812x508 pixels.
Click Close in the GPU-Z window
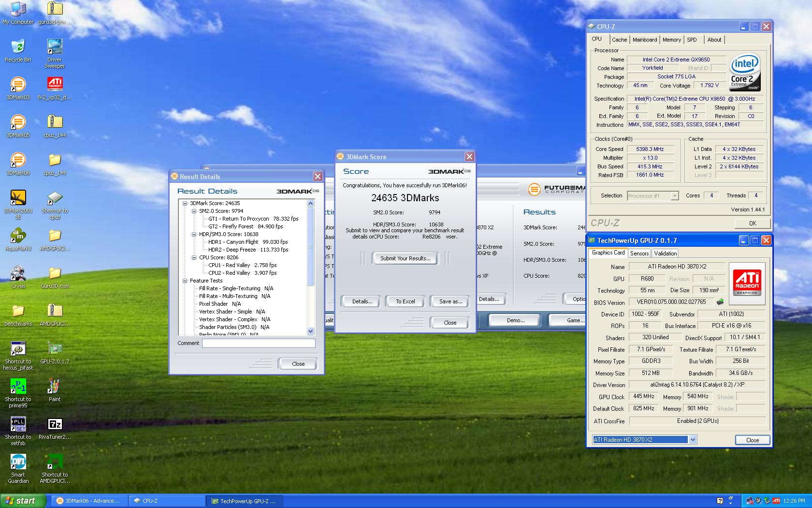[752, 440]
